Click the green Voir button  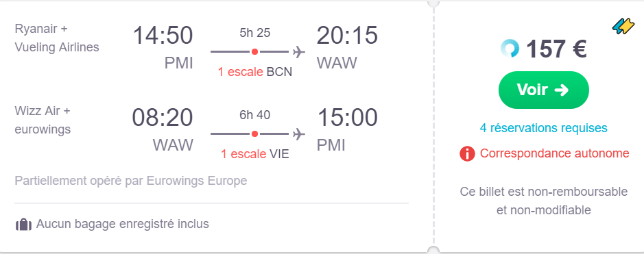click(x=543, y=90)
